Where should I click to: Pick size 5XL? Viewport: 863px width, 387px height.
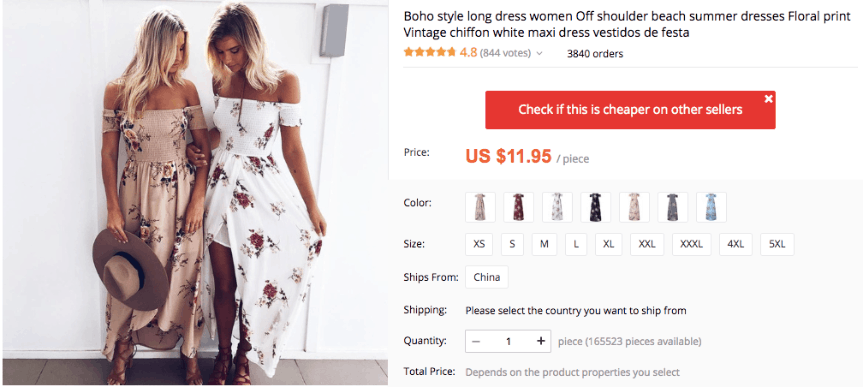pos(777,244)
